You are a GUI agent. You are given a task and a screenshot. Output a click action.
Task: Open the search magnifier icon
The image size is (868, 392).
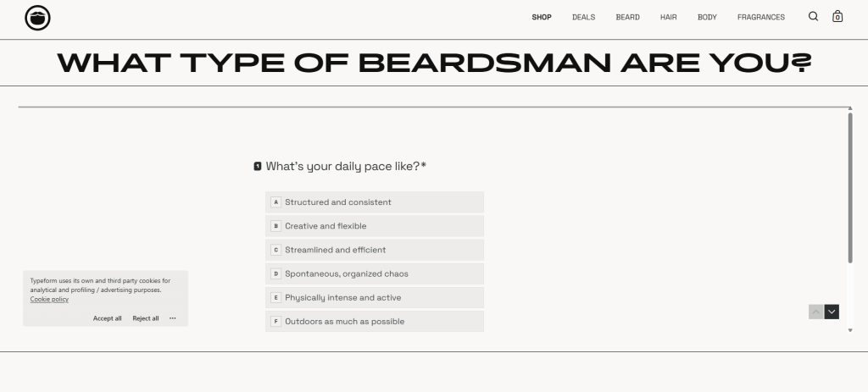point(813,17)
